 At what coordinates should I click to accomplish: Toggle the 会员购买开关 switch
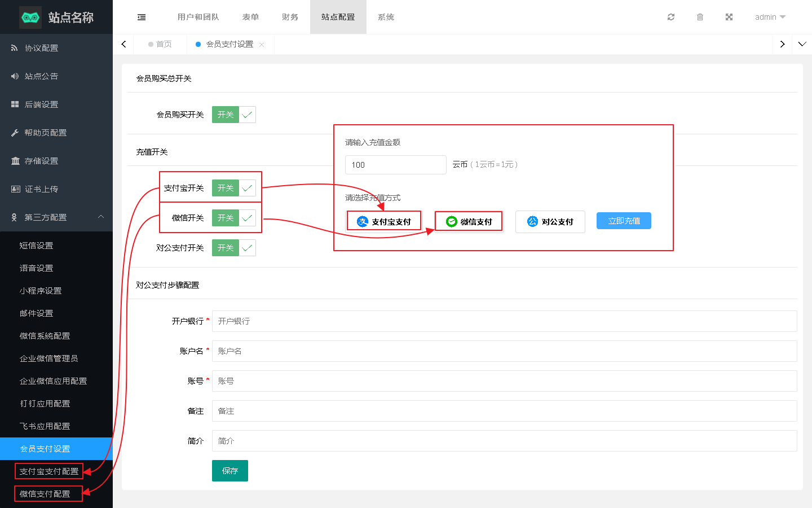click(x=233, y=115)
